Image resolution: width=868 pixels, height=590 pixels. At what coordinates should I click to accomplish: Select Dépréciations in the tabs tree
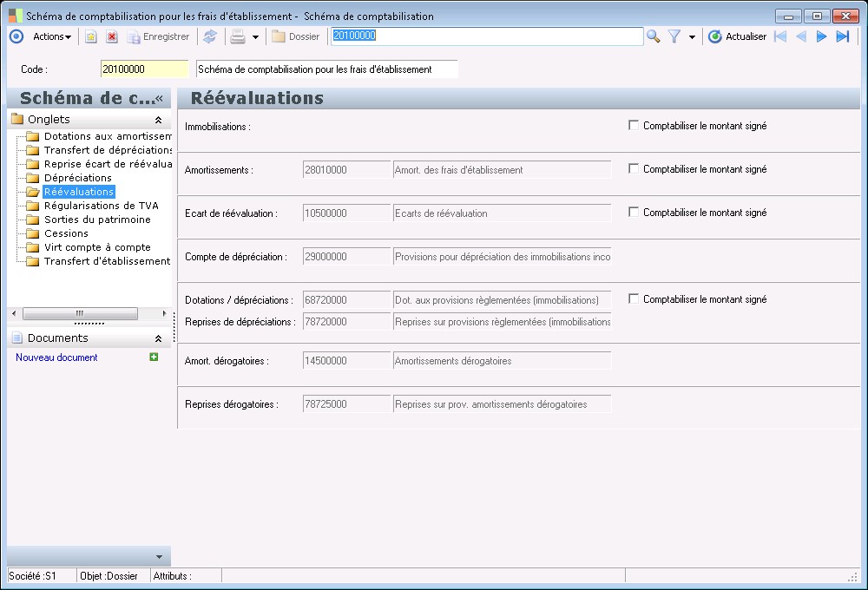77,178
